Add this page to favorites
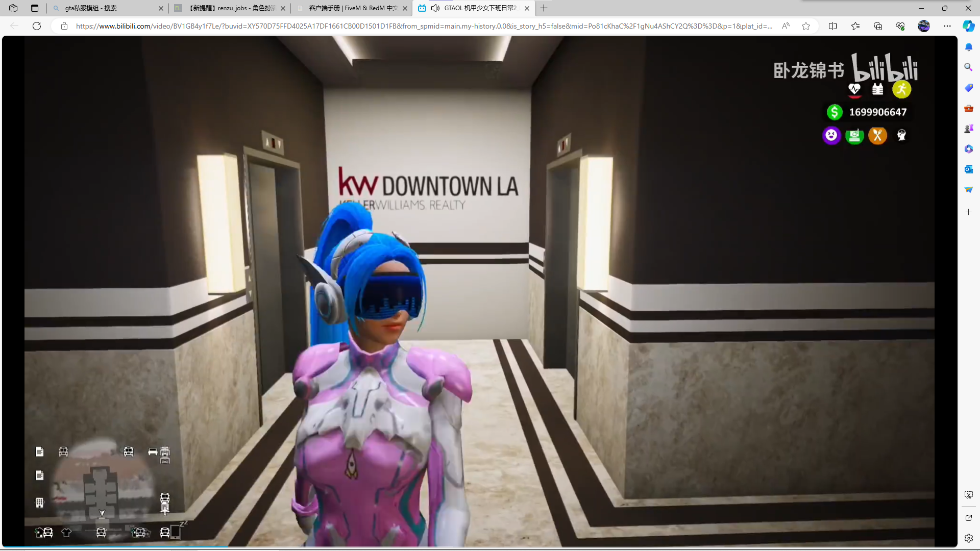Viewport: 980px width, 551px height. (806, 26)
